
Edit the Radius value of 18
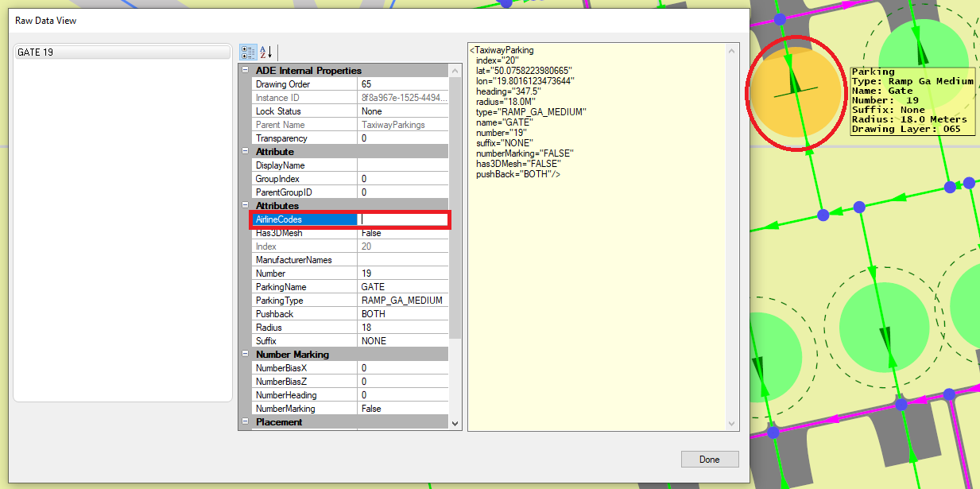point(401,327)
